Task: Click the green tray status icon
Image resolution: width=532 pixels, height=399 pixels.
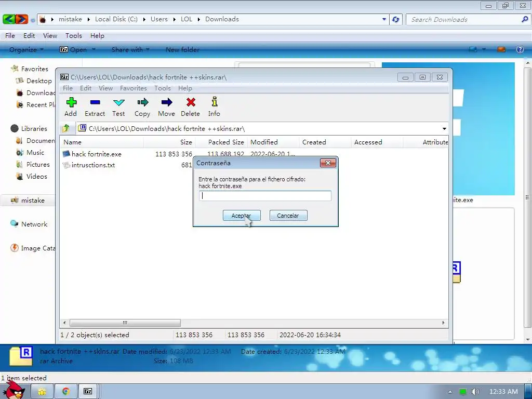Action: pyautogui.click(x=462, y=392)
